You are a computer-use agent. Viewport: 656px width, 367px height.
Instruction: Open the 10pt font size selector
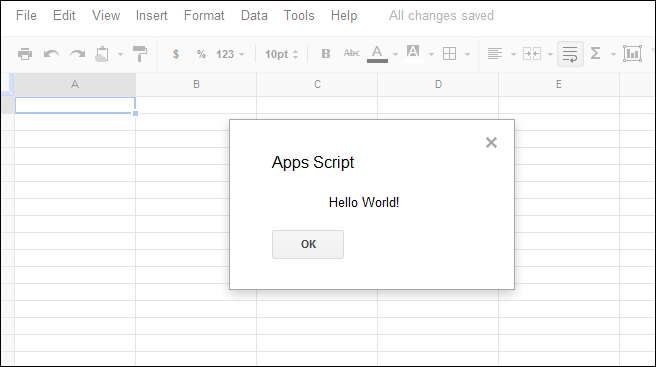point(282,54)
